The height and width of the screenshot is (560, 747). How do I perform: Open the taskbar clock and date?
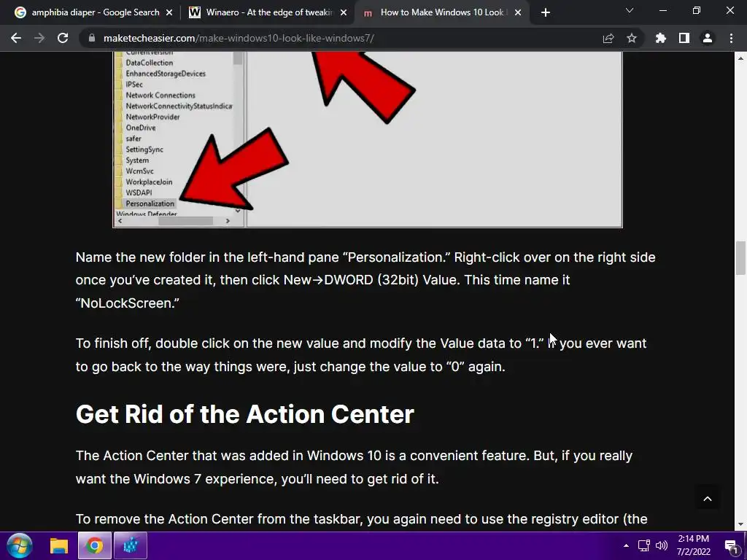694,545
